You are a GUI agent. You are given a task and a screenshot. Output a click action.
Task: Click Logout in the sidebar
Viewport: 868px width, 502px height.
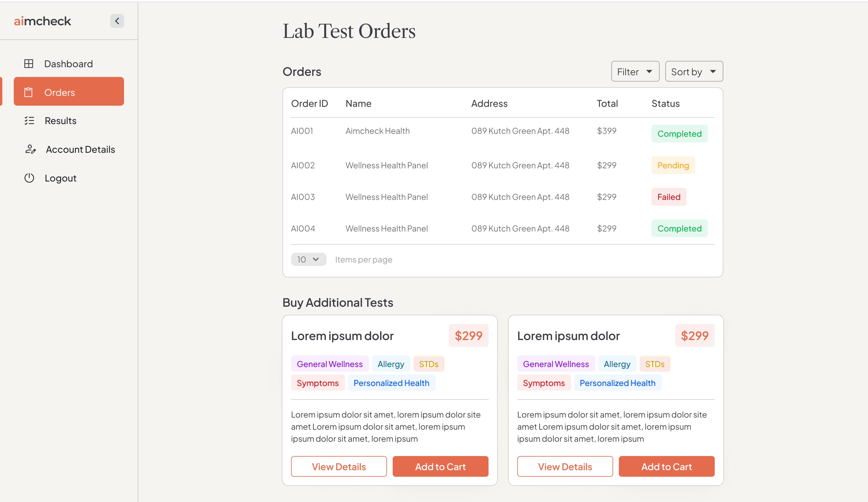(69, 178)
